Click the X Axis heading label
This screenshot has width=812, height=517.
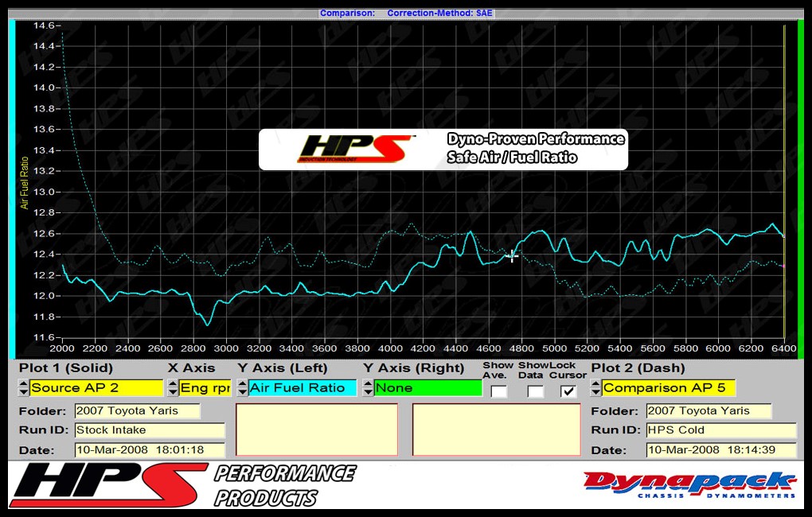click(x=192, y=368)
